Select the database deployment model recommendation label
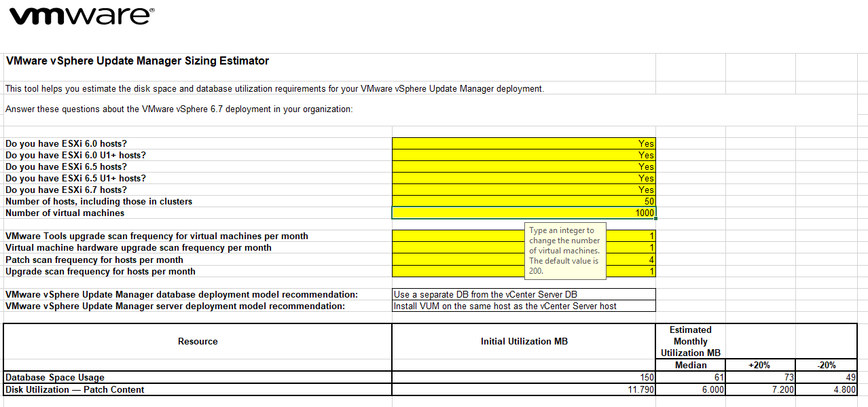Viewport: 868px width, 407px height. pyautogui.click(x=181, y=294)
